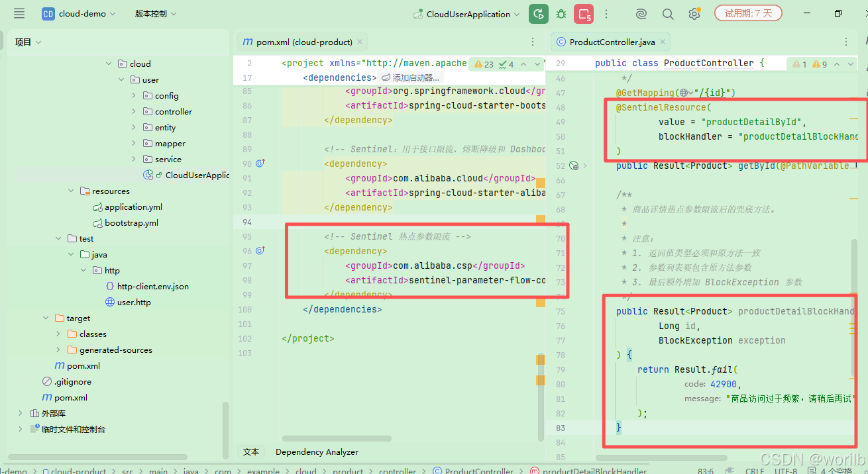The width and height of the screenshot is (868, 474).
Task: Expand the classes folder under target
Action: pyautogui.click(x=58, y=334)
